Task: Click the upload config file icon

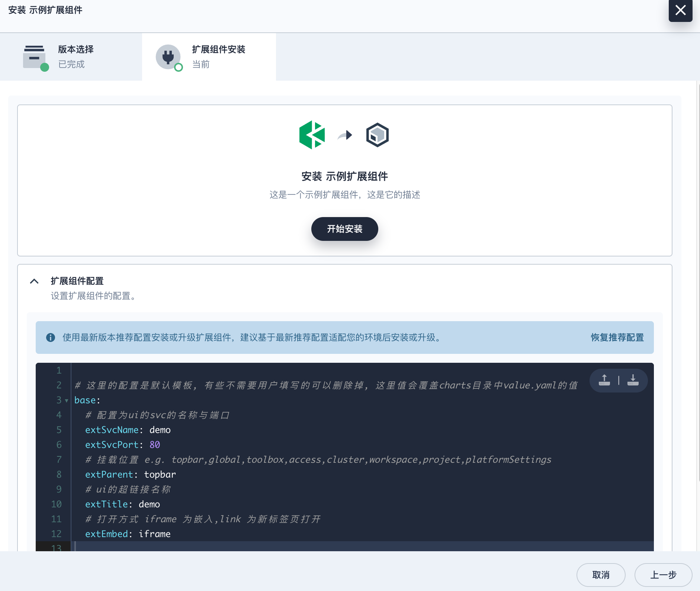Action: coord(604,380)
